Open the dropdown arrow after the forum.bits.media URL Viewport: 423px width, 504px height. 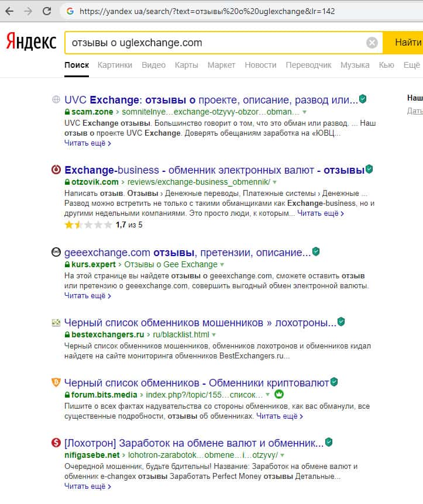tap(267, 395)
